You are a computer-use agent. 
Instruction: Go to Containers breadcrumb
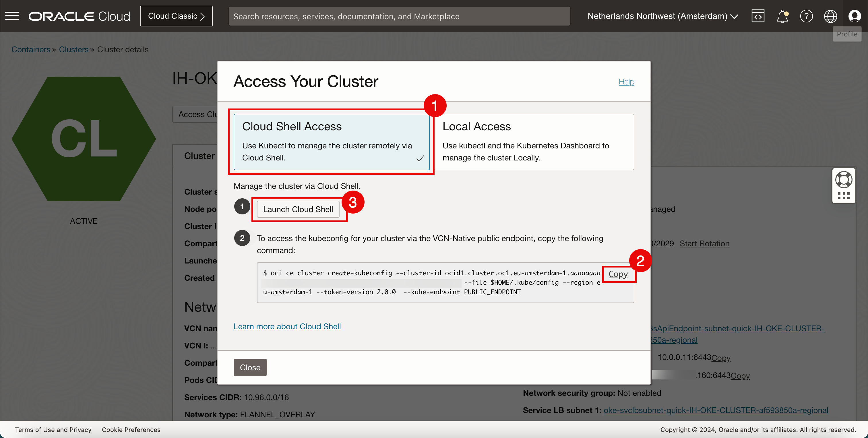(x=31, y=50)
